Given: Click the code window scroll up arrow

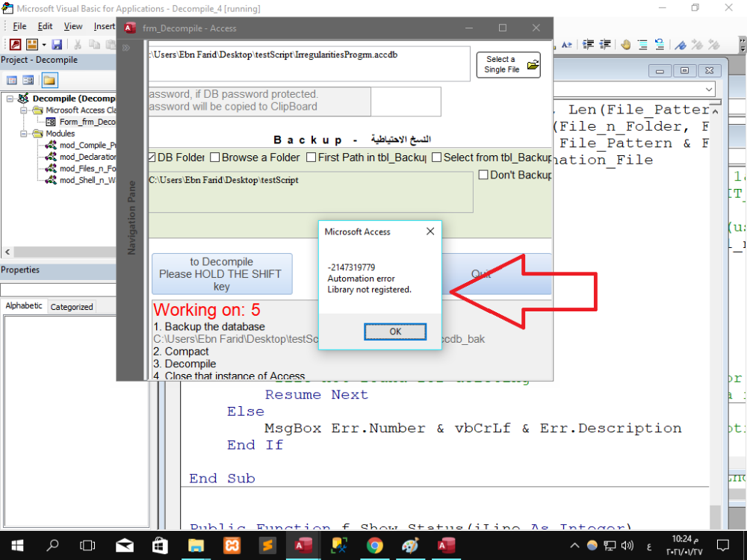Looking at the screenshot, I should (715, 111).
